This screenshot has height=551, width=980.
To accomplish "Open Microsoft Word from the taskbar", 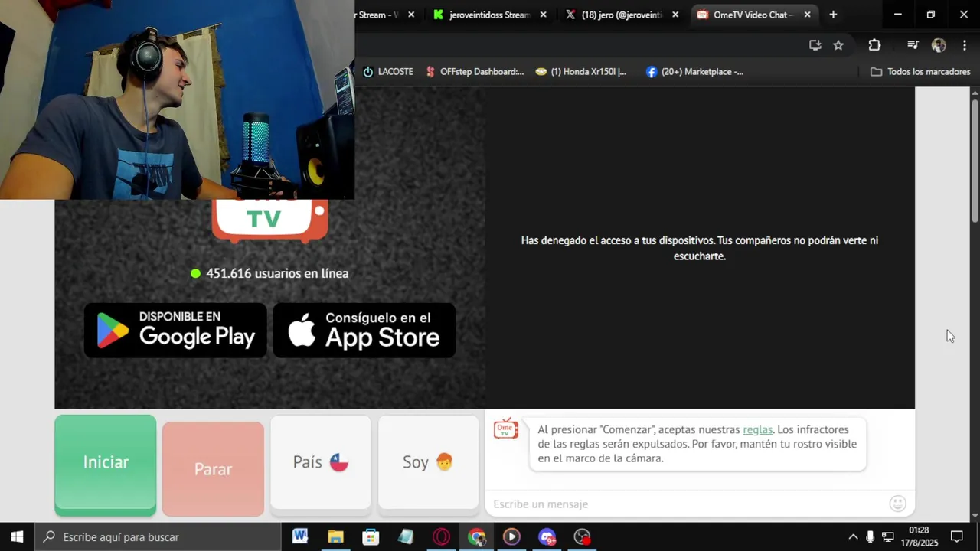I will (x=300, y=537).
